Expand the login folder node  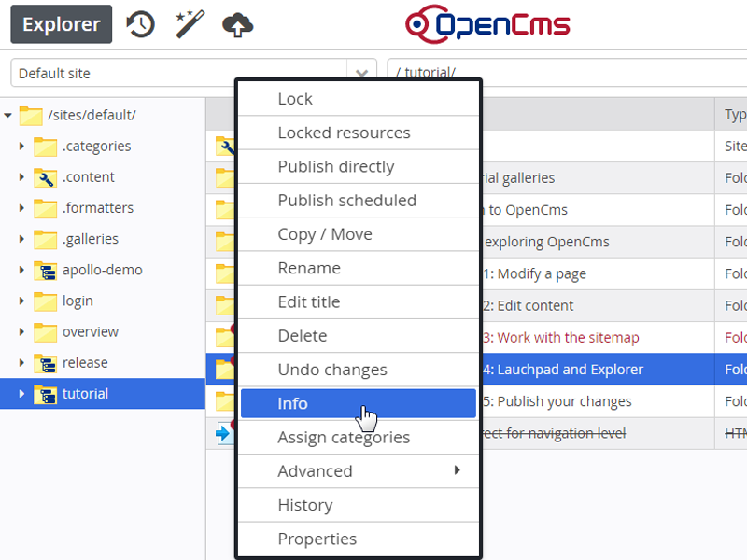click(21, 301)
